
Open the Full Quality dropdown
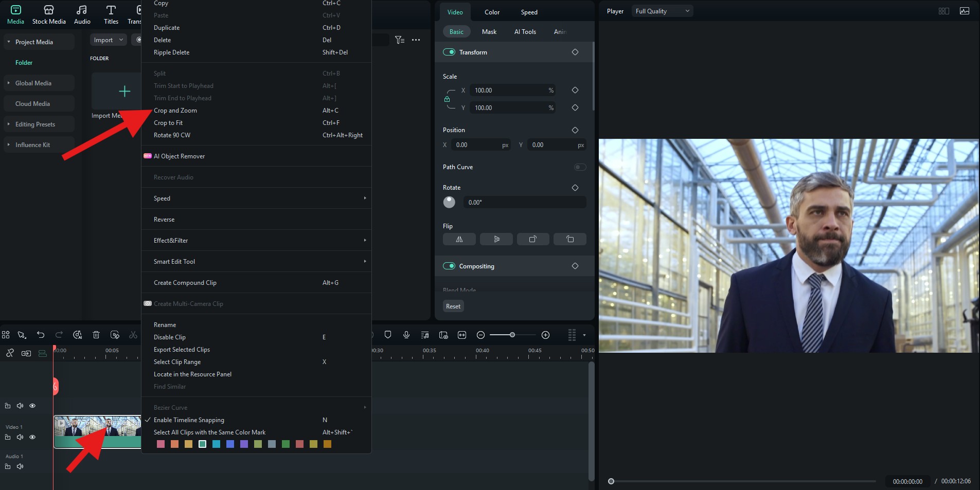coord(662,11)
